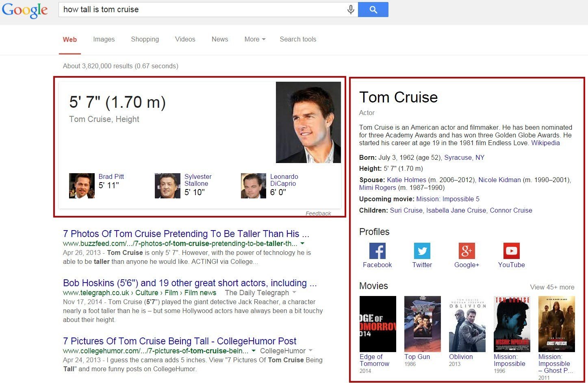Open the Wikipedia link in description
The height and width of the screenshot is (383, 588).
tap(545, 143)
